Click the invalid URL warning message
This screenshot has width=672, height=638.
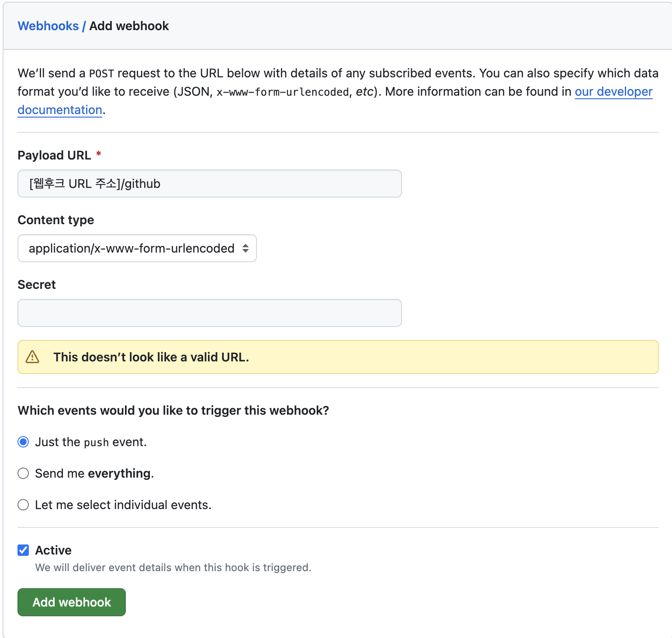tap(151, 357)
